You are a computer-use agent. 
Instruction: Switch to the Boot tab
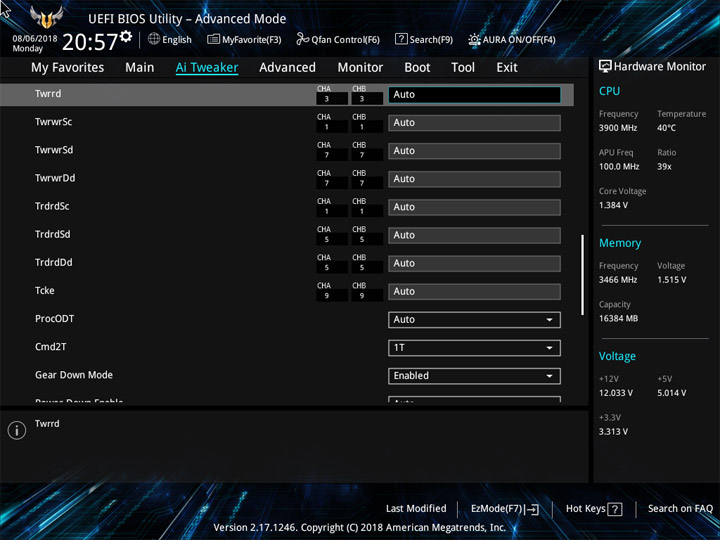pos(417,68)
